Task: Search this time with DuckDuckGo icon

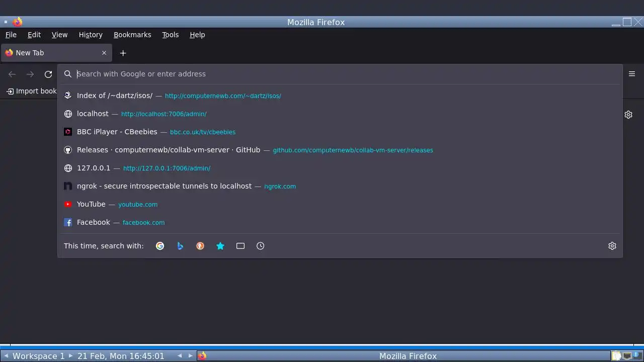Action: click(x=200, y=246)
